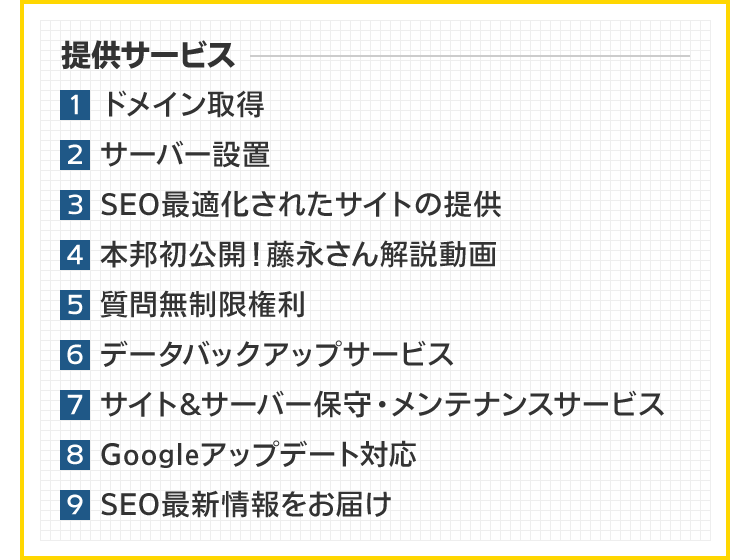Click the number 5 badge icon
750x560 pixels.
point(75,305)
